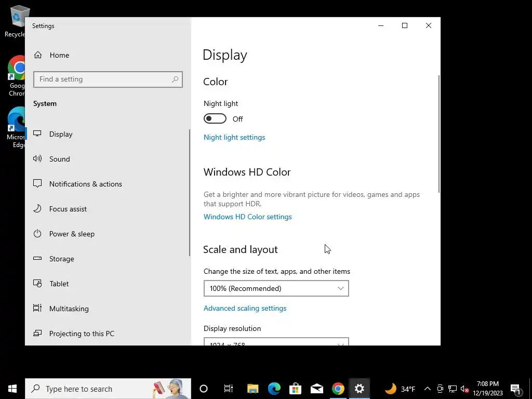Open the Display resolution dropdown
This screenshot has width=532, height=399.
point(276,342)
